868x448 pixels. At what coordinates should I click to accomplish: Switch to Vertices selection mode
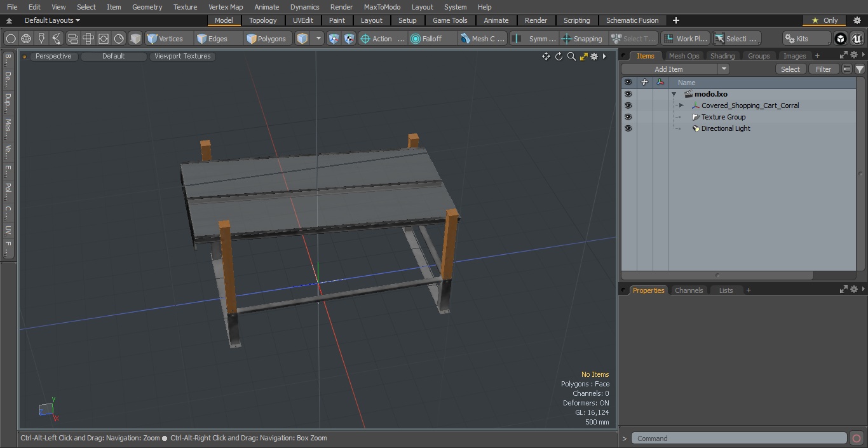click(x=168, y=39)
